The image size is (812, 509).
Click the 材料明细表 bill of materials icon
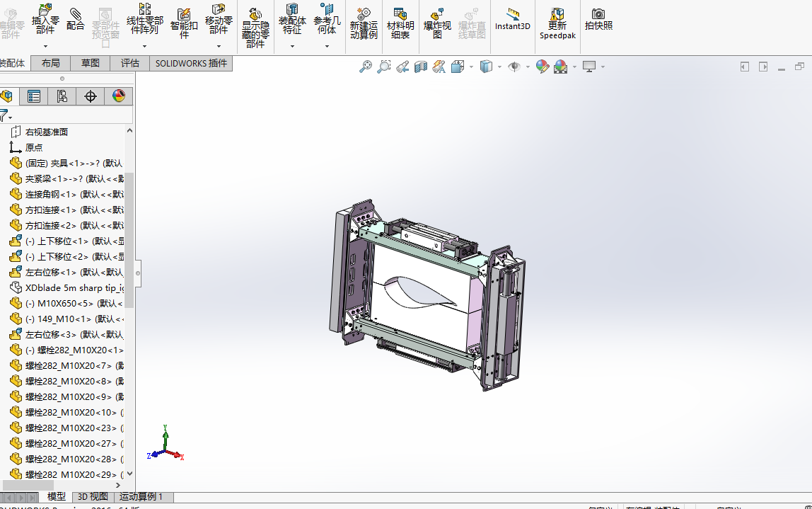[x=400, y=23]
